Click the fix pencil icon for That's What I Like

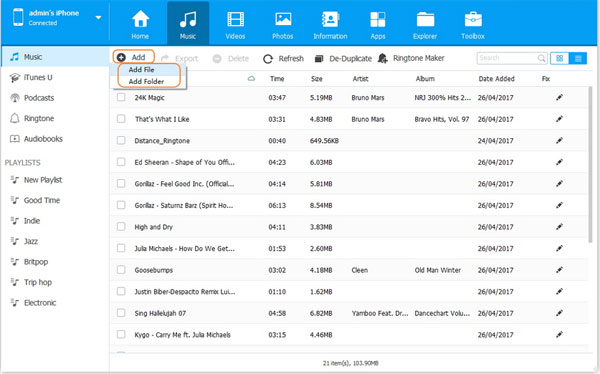click(x=559, y=119)
